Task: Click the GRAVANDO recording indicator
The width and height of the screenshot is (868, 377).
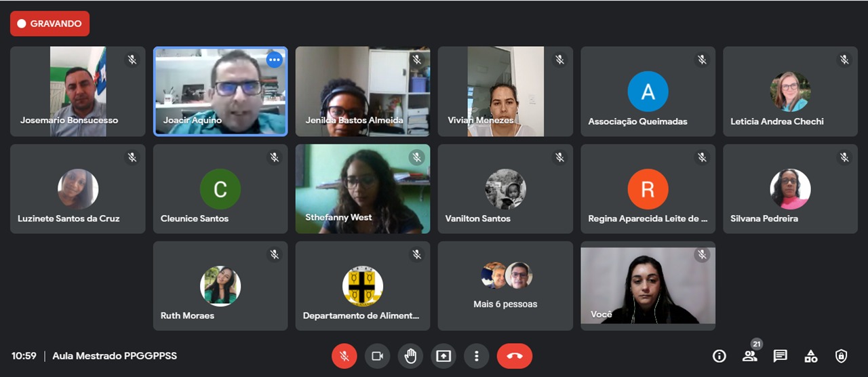Action: tap(50, 24)
